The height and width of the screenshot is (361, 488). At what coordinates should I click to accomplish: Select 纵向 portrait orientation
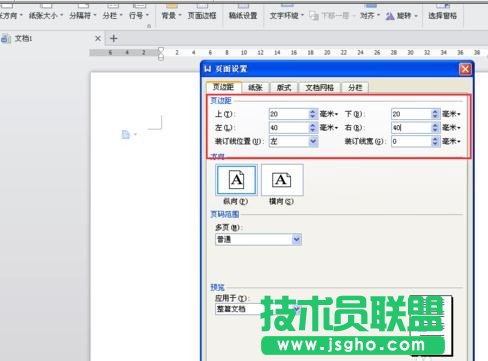[236, 180]
